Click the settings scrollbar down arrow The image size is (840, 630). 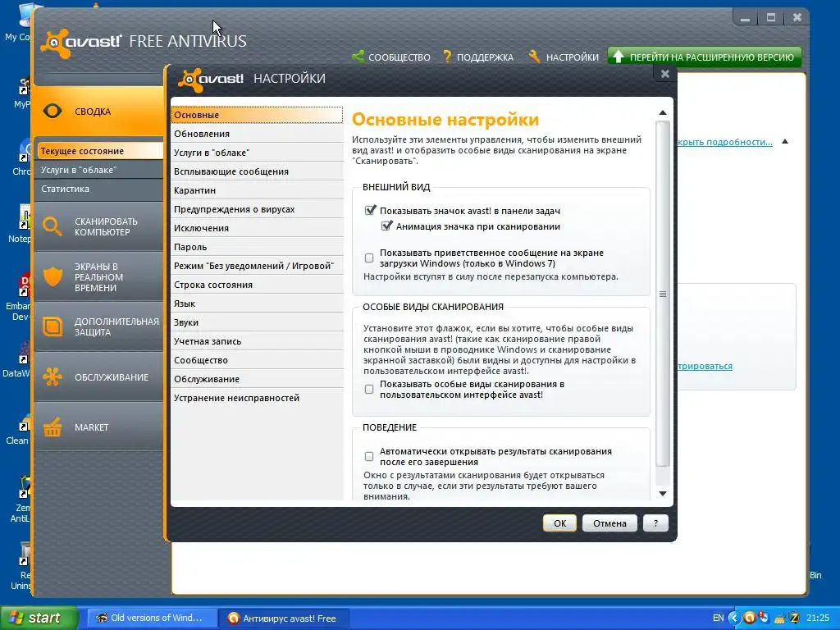[663, 493]
